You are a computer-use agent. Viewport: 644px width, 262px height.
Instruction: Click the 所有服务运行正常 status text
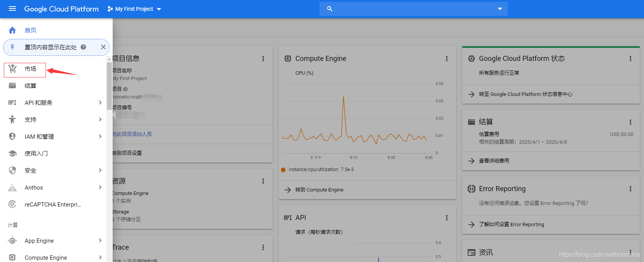click(x=499, y=73)
